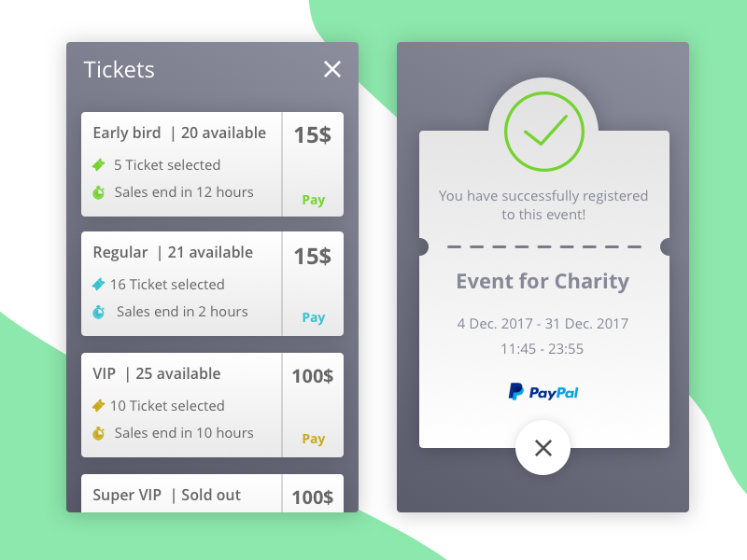The height and width of the screenshot is (560, 747).
Task: Close the Tickets panel
Action: point(331,69)
